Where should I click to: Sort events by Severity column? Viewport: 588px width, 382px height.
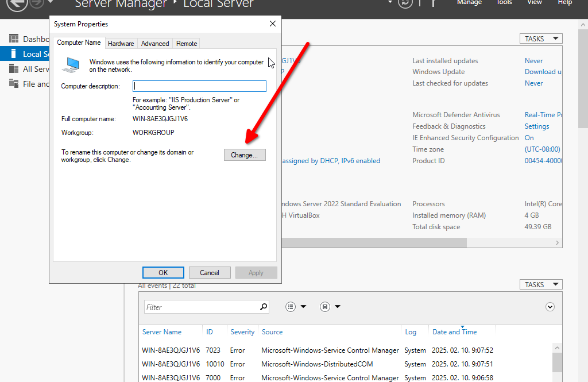pyautogui.click(x=242, y=332)
